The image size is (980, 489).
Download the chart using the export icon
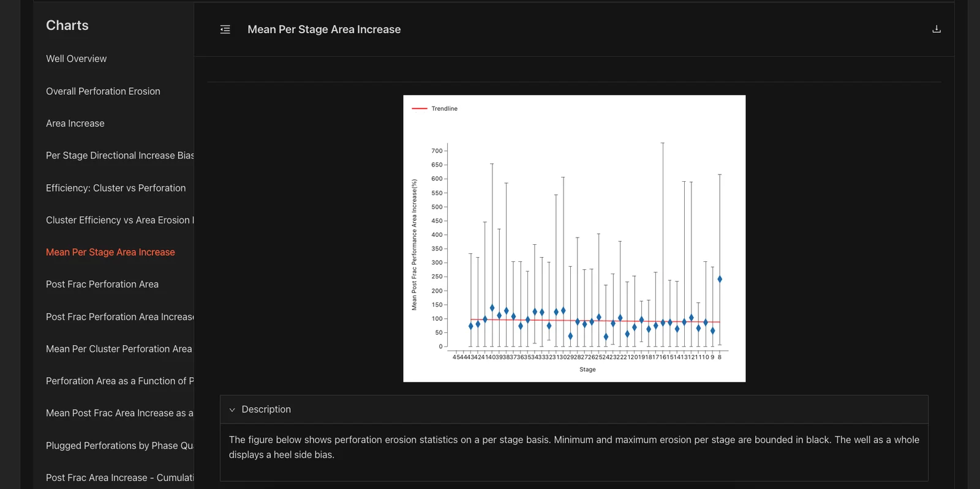[x=936, y=29]
